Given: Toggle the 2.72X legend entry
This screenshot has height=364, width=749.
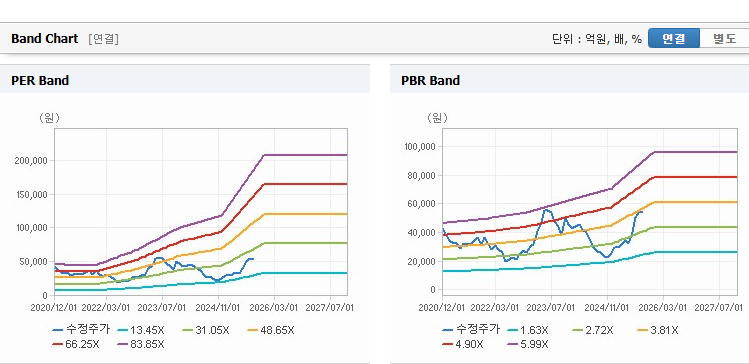Looking at the screenshot, I should pos(593,330).
